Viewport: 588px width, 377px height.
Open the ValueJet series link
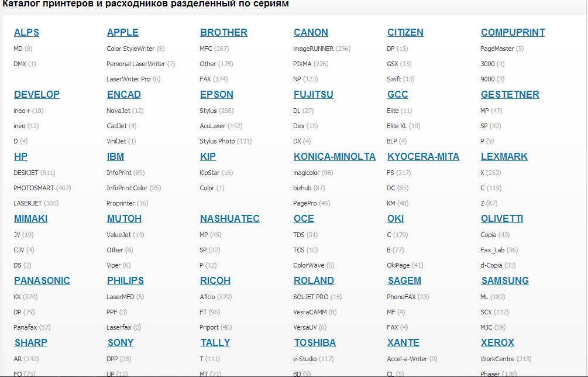pyautogui.click(x=119, y=235)
